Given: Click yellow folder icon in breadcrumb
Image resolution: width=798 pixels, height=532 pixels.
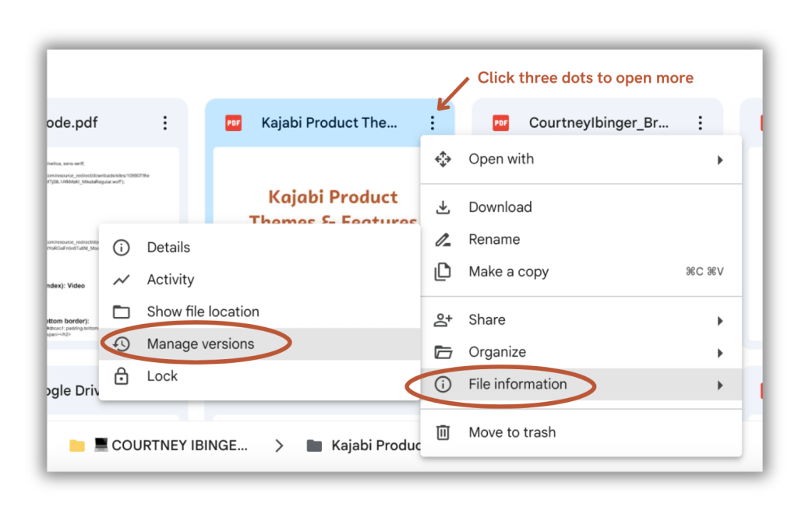Looking at the screenshot, I should tap(77, 446).
